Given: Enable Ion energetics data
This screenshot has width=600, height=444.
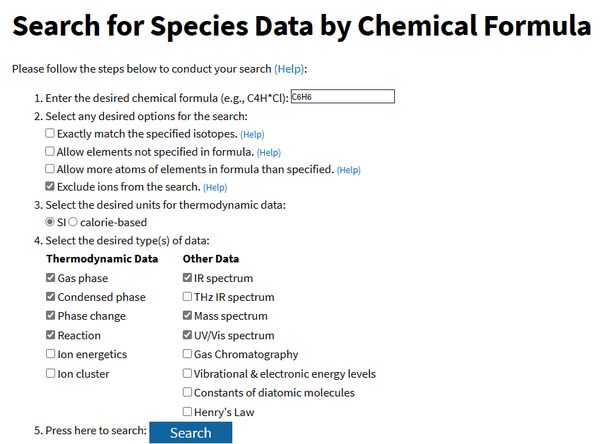Looking at the screenshot, I should (x=51, y=355).
